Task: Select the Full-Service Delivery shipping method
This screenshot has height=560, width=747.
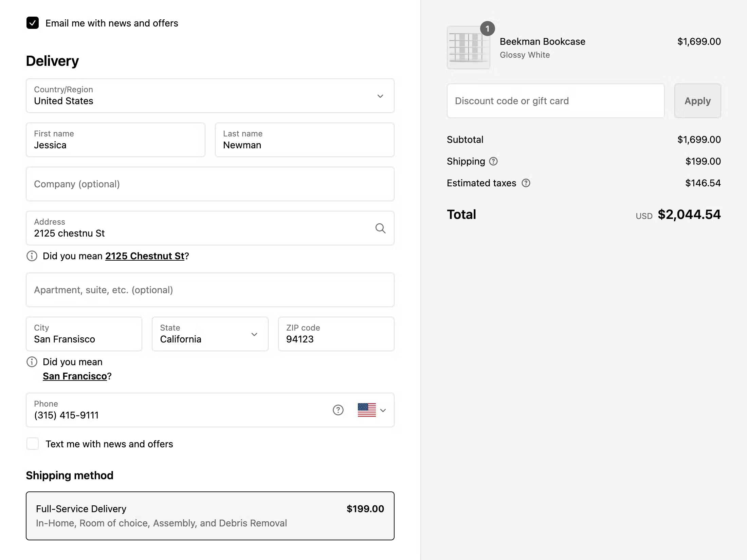Action: pos(210,516)
